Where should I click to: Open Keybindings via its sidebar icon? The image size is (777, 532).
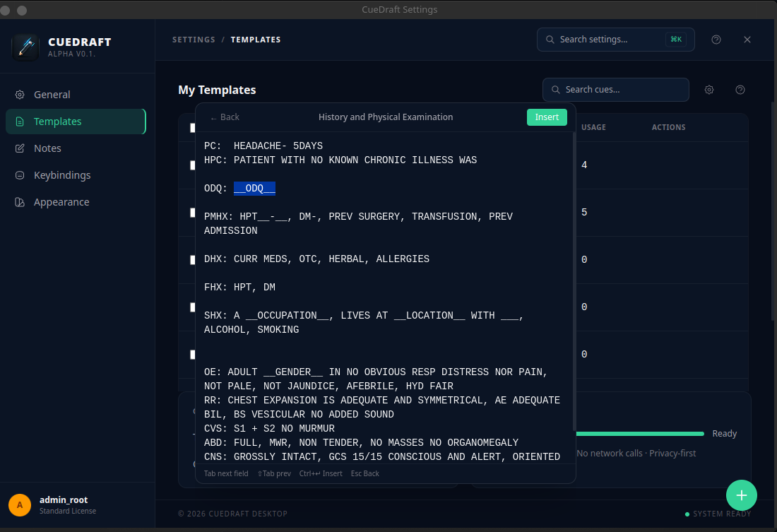click(20, 175)
